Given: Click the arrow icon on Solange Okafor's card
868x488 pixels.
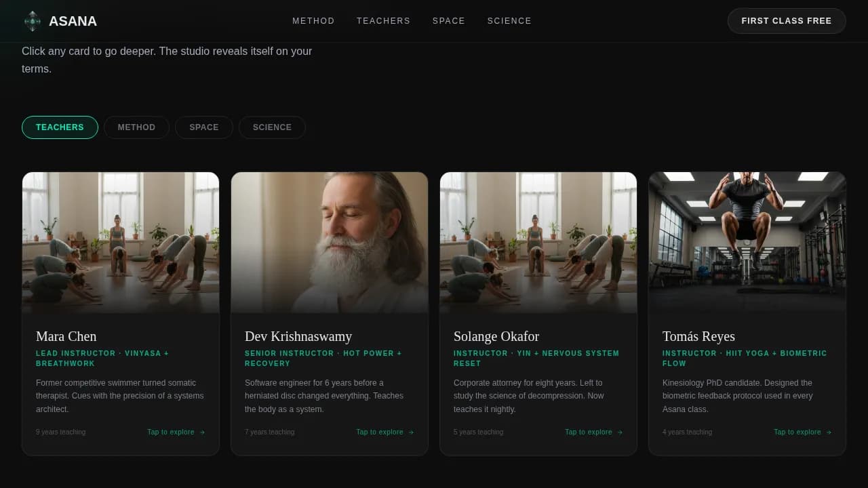Looking at the screenshot, I should 620,432.
